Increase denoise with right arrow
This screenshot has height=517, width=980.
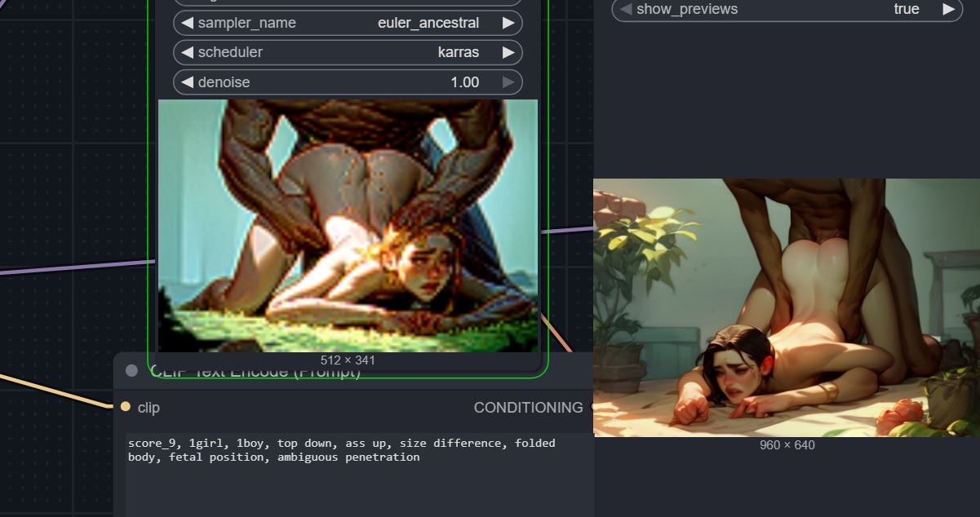(x=508, y=82)
